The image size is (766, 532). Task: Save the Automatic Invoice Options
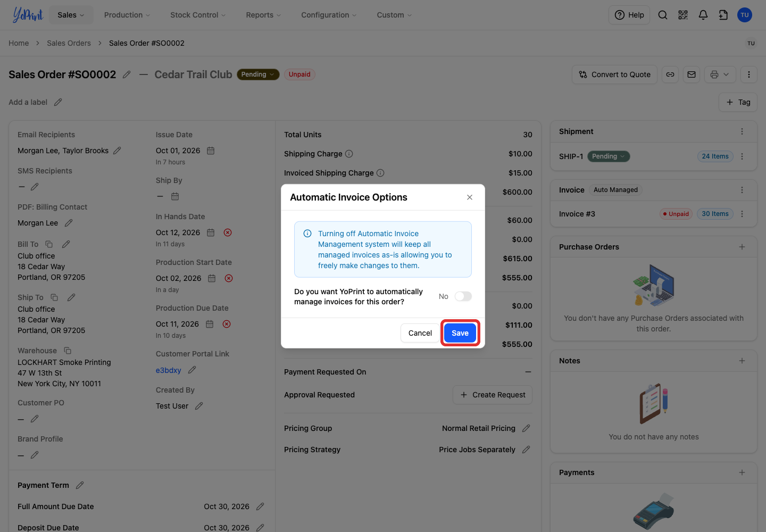click(x=460, y=333)
